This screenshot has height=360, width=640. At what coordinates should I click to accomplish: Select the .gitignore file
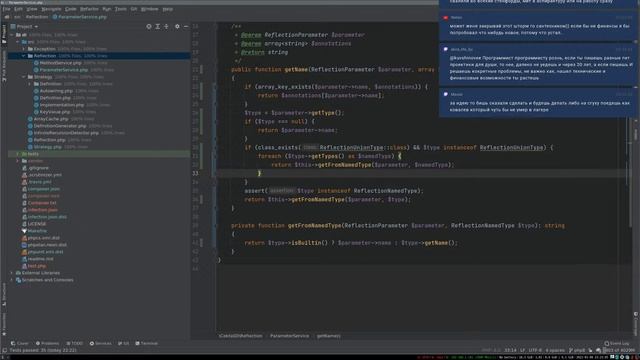(x=38, y=168)
